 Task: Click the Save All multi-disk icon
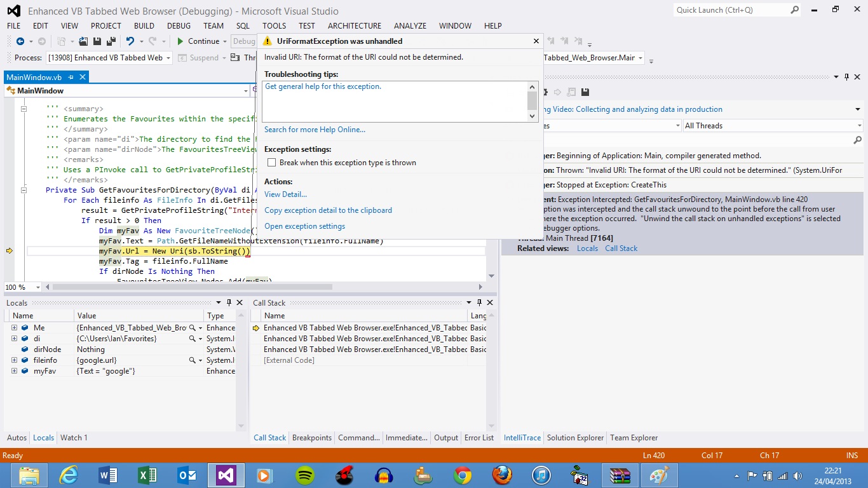[111, 41]
